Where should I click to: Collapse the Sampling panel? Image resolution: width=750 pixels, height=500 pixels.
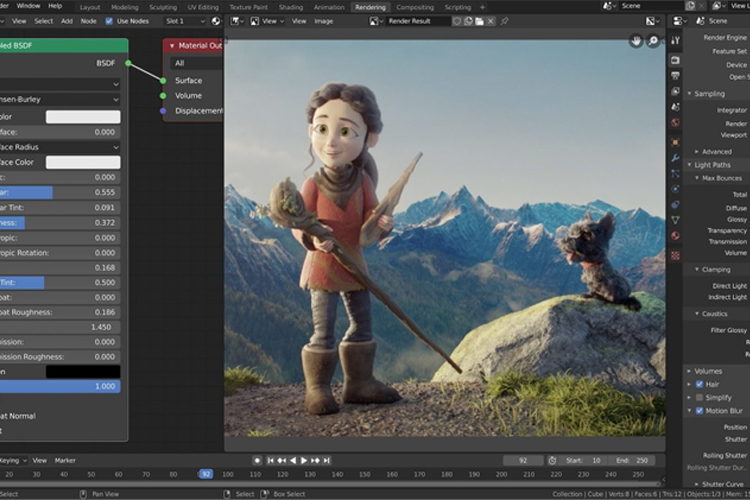click(x=709, y=93)
